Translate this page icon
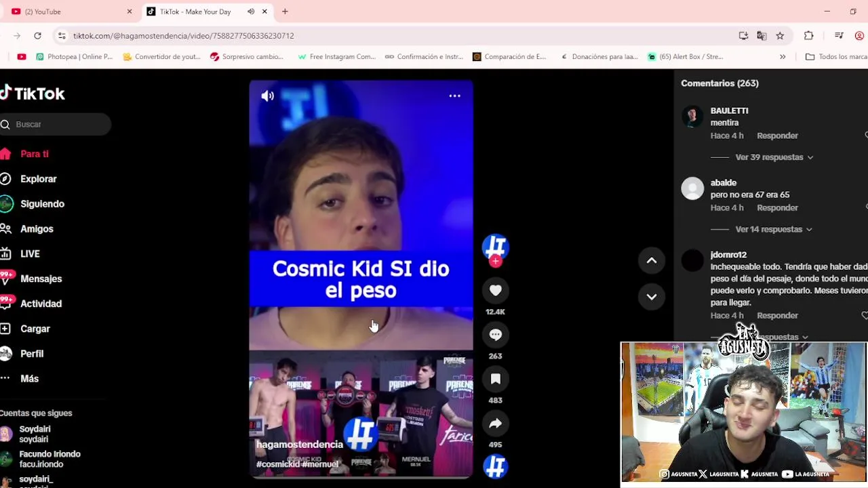 click(x=762, y=36)
